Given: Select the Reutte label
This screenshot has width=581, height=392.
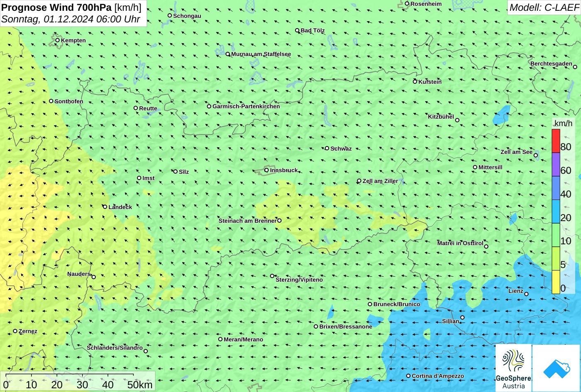Looking at the screenshot, I should 148,108.
